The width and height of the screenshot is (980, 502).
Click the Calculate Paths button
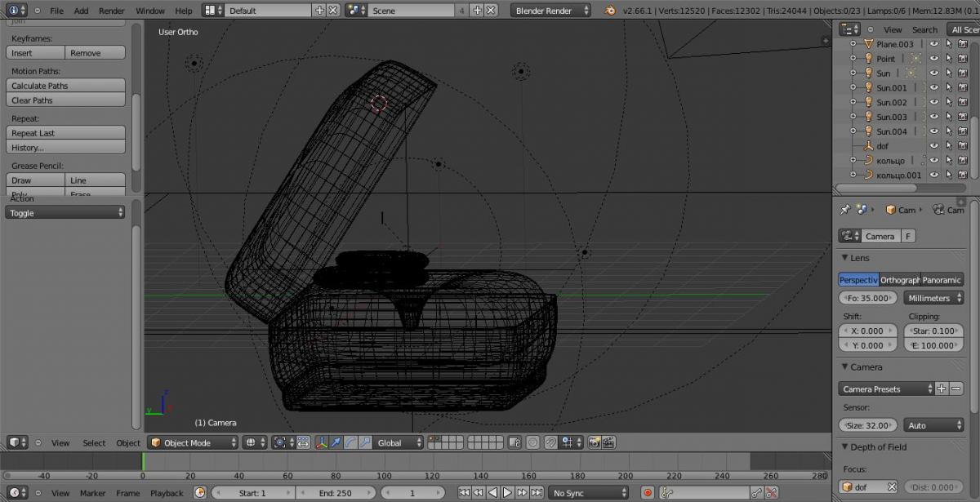66,86
